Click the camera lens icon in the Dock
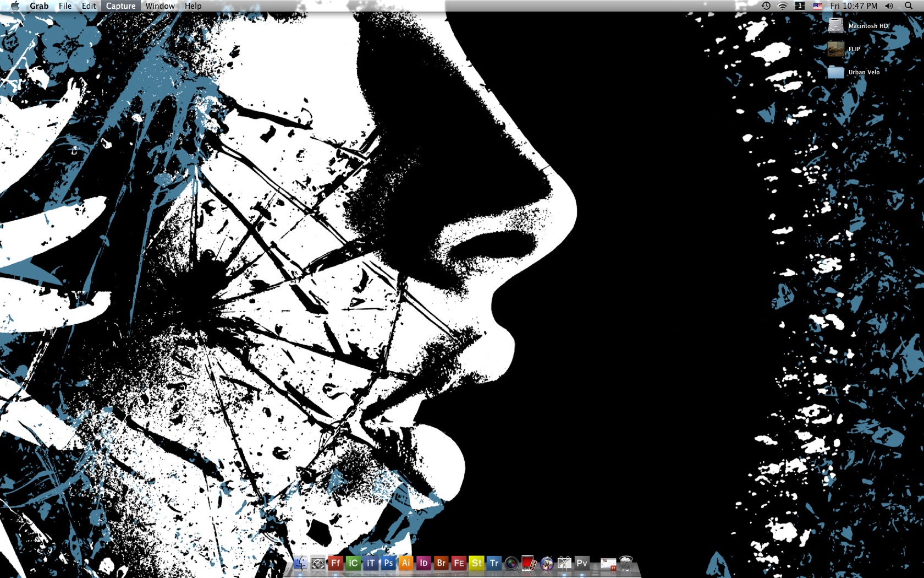The height and width of the screenshot is (578, 924). pos(512,563)
